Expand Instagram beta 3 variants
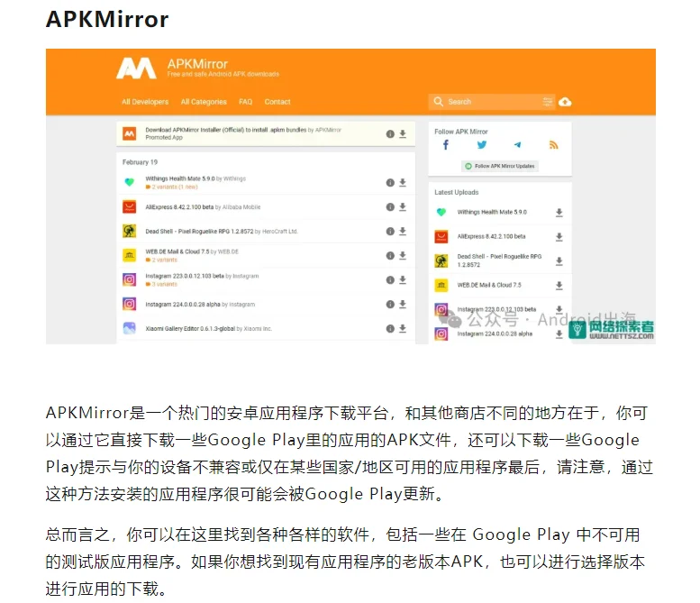Screen dimensions: 700x603 click(x=161, y=284)
